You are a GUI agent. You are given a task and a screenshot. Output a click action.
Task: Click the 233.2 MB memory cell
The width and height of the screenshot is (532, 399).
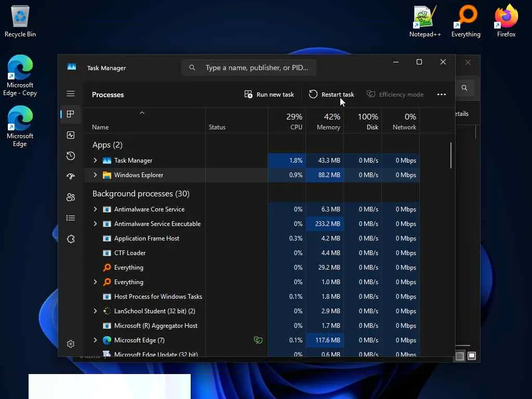point(325,223)
